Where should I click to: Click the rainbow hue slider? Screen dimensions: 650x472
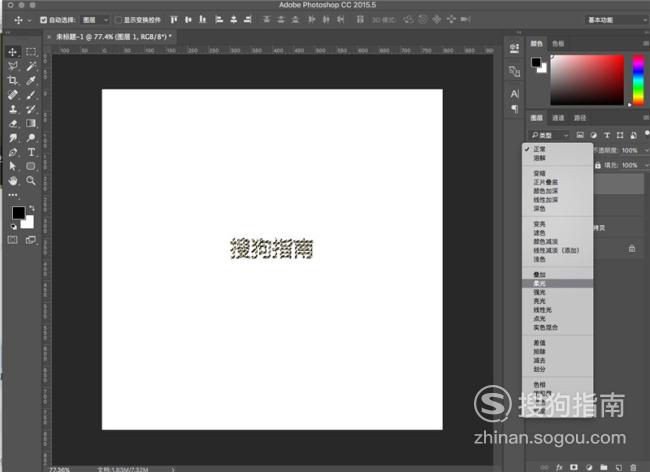[638, 80]
